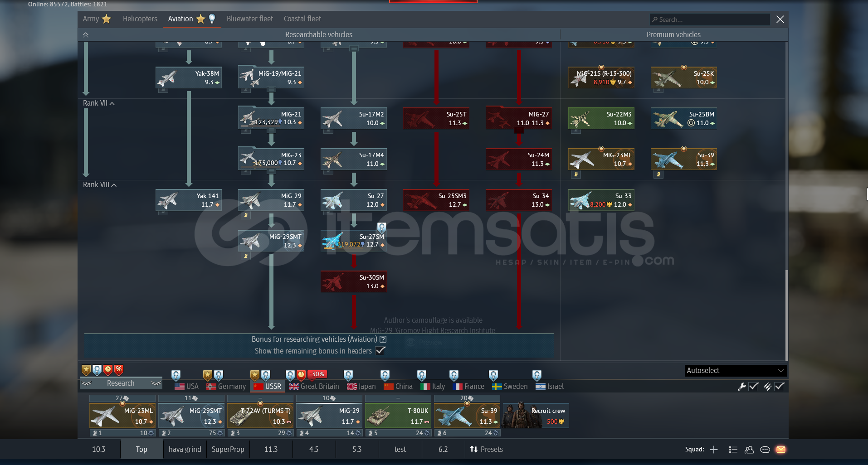Click the talisman icon under the Su-39 premium card
This screenshot has width=868, height=465.
tap(658, 174)
